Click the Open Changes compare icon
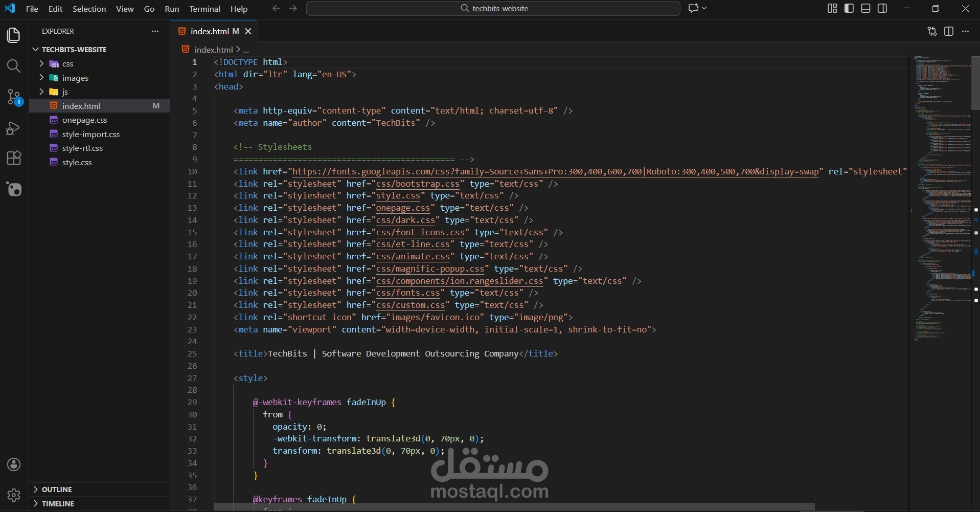This screenshot has height=512, width=980. (932, 31)
